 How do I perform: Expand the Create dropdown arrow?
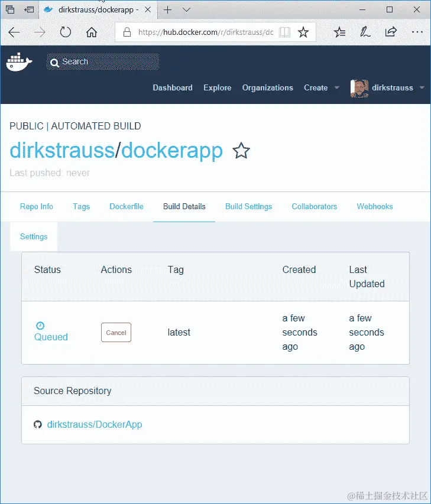[x=337, y=87]
